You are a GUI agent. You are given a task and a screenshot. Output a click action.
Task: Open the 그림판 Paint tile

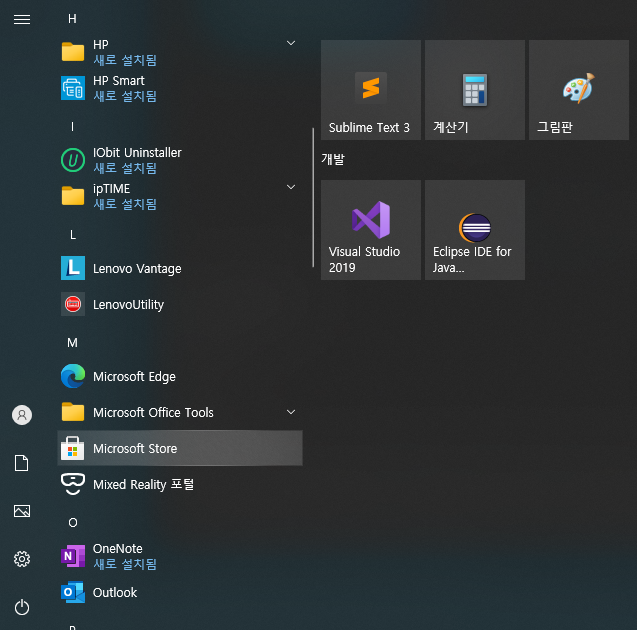pyautogui.click(x=579, y=90)
